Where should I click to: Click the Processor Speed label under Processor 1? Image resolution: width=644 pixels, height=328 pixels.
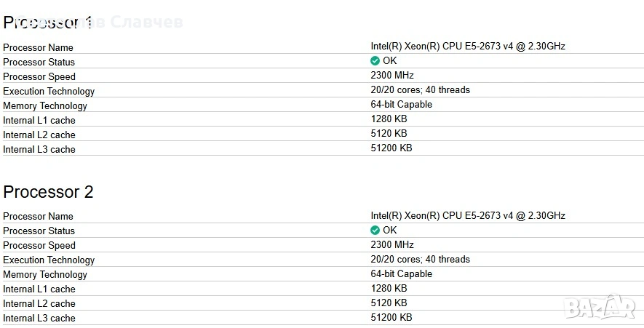(x=39, y=76)
